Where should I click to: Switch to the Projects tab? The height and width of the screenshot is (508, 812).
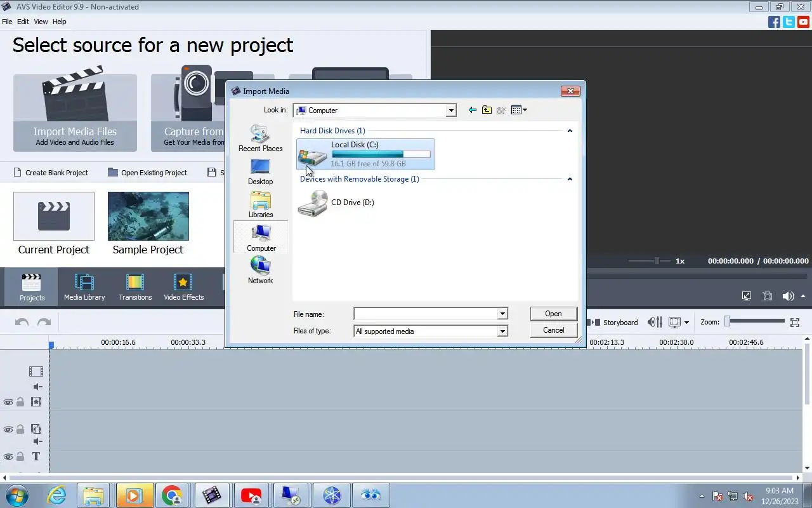(x=32, y=287)
